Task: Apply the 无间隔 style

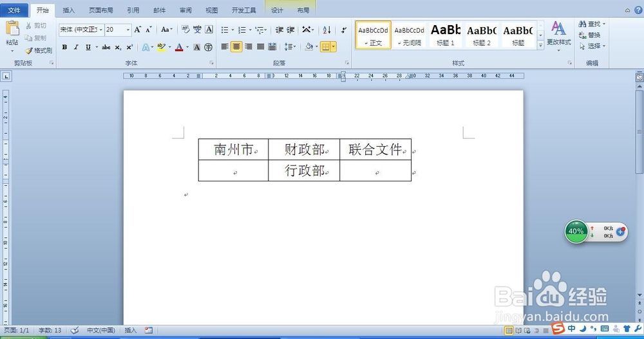Action: click(x=409, y=35)
